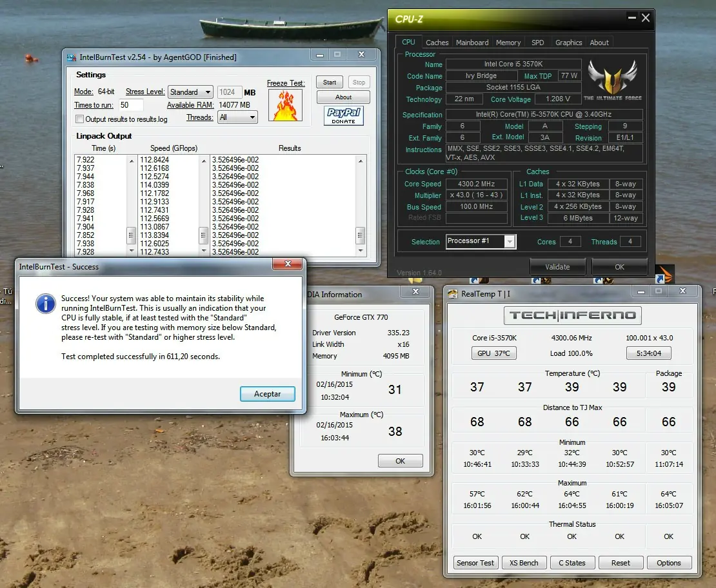Viewport: 716px width, 588px height.
Task: Click the About button in IntelBurnTest
Action: [343, 97]
